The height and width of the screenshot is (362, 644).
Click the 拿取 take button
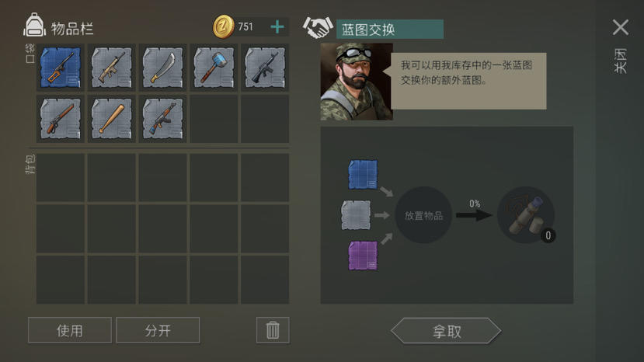(446, 330)
